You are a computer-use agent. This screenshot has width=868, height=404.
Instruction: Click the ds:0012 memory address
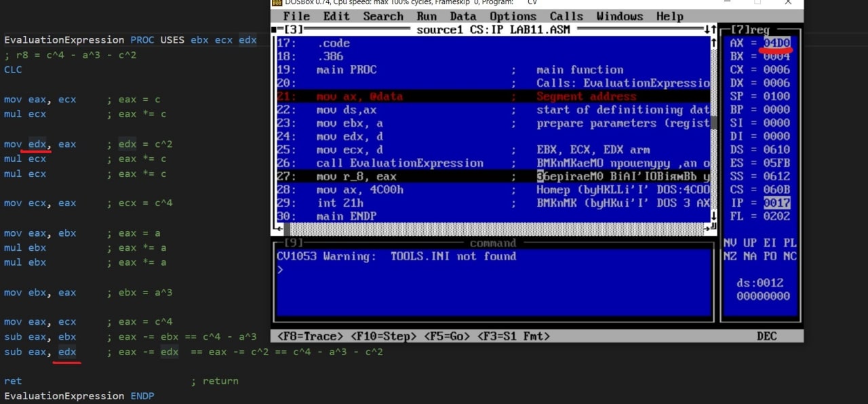tap(759, 283)
